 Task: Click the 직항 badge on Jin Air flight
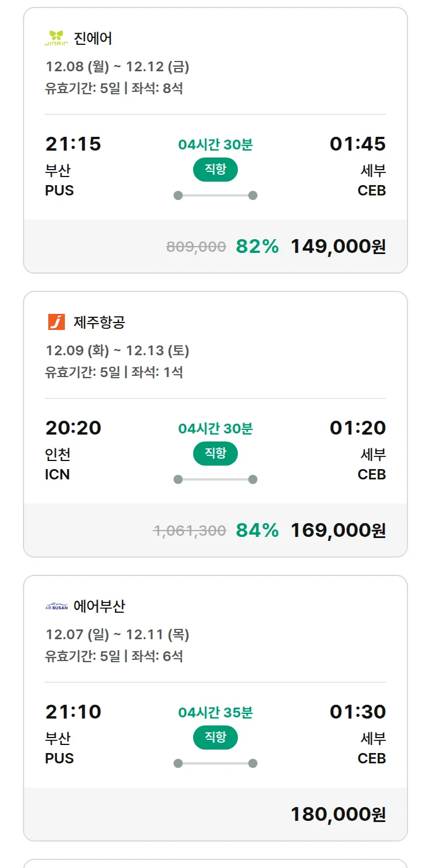coord(215,170)
